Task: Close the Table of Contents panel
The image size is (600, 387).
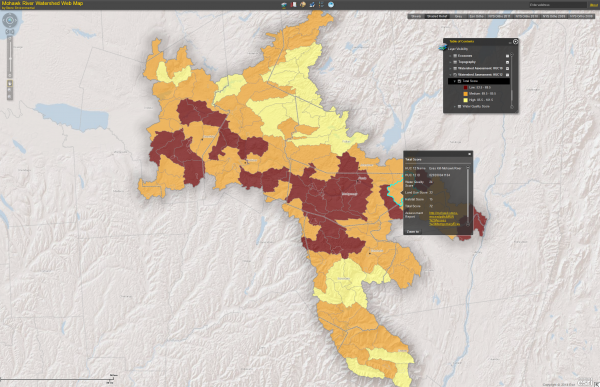Action: point(515,41)
